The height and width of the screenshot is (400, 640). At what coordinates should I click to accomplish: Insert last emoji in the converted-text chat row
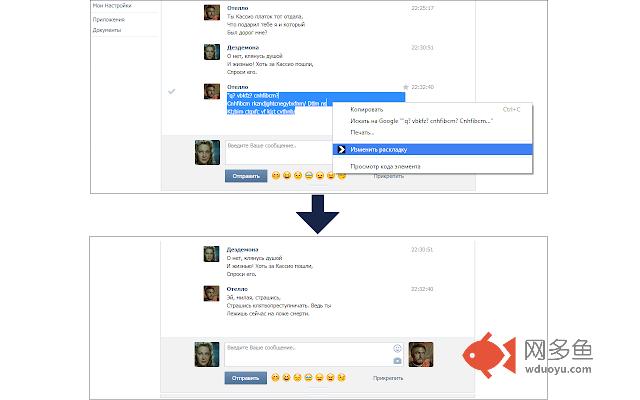tap(342, 378)
